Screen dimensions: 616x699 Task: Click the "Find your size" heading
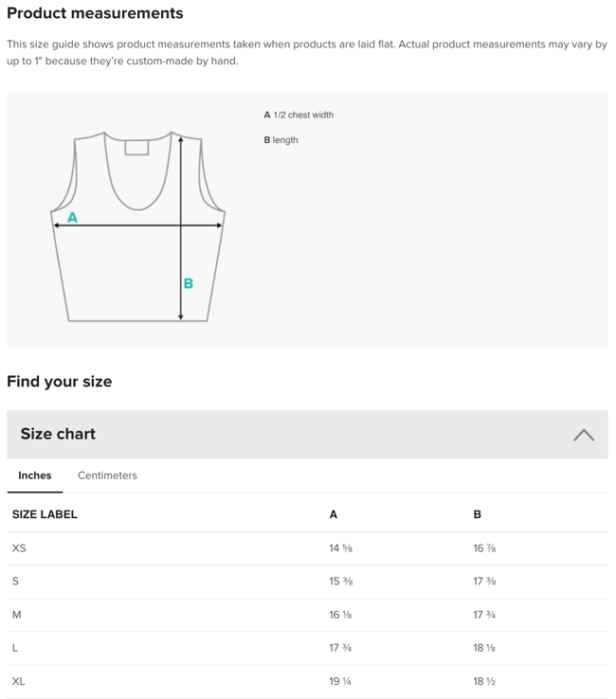click(59, 382)
